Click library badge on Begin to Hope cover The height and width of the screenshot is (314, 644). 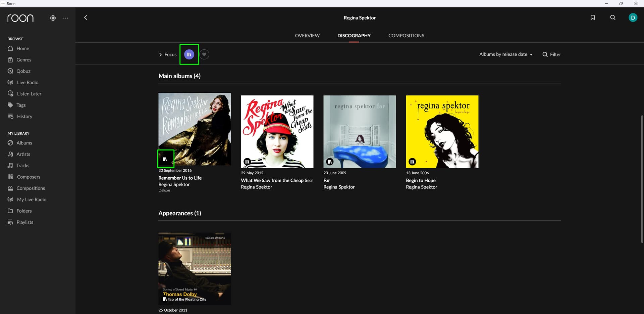tap(412, 162)
